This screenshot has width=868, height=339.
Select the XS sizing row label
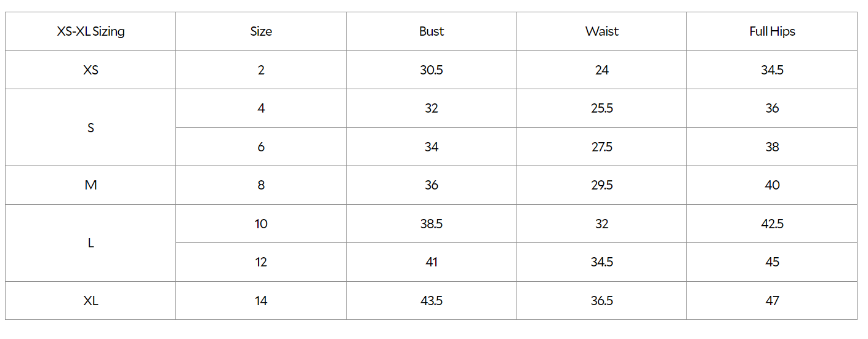(x=90, y=70)
